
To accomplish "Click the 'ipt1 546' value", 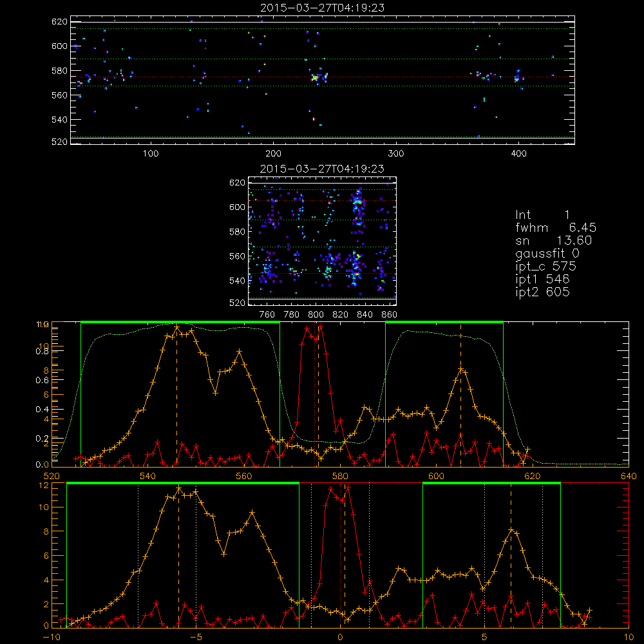I will (542, 279).
